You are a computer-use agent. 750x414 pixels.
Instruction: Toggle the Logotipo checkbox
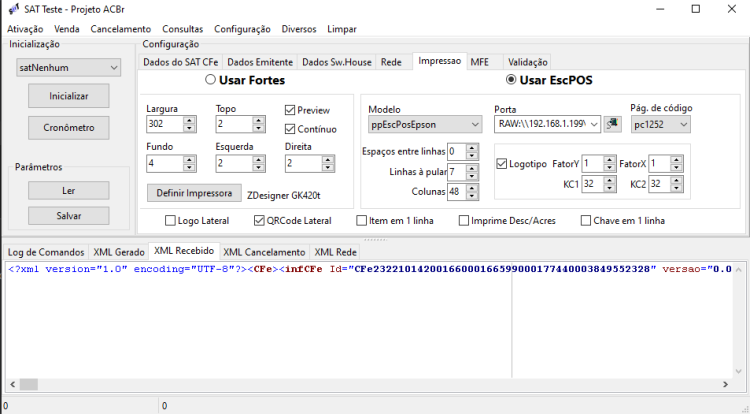pos(501,163)
